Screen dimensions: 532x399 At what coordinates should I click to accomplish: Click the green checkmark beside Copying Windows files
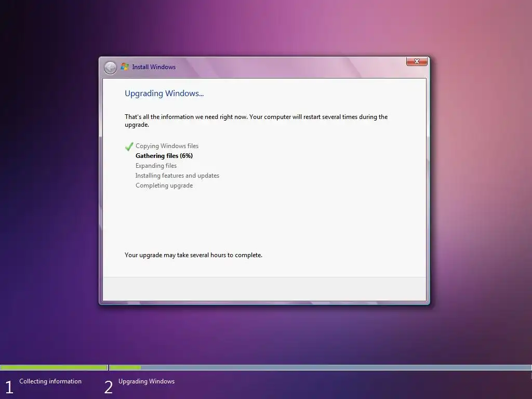point(129,147)
